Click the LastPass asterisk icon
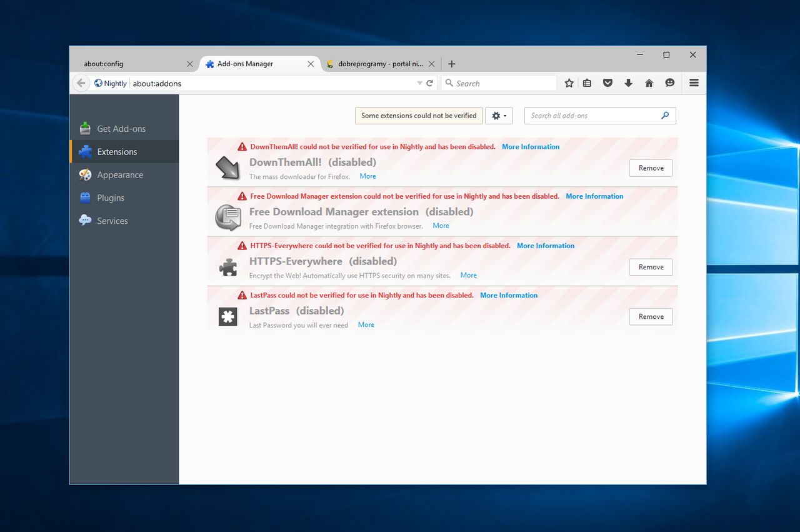Screen dimensions: 800x532 [227, 316]
